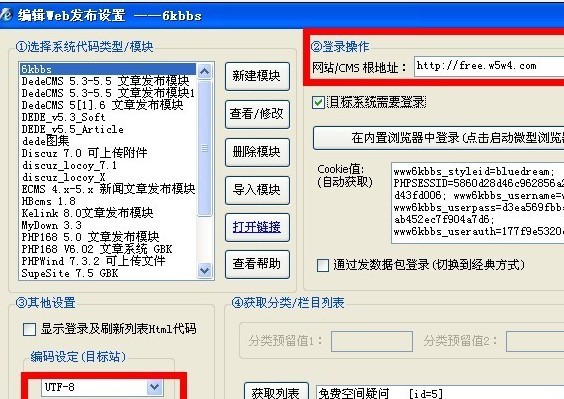Enable 通过发数据包登录 checkbox
The image size is (564, 399).
(x=323, y=266)
